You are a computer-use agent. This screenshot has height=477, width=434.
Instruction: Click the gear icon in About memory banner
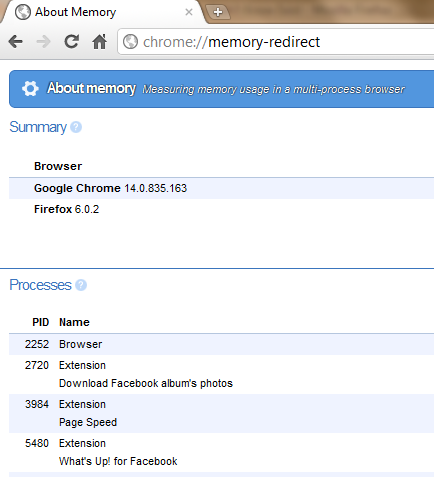[x=30, y=89]
